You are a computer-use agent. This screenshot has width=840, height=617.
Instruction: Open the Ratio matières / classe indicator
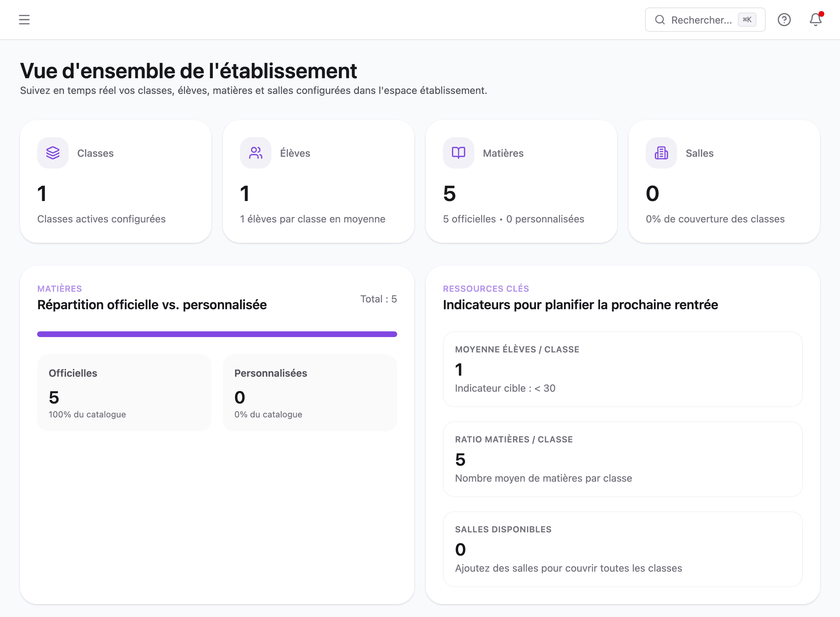click(622, 459)
